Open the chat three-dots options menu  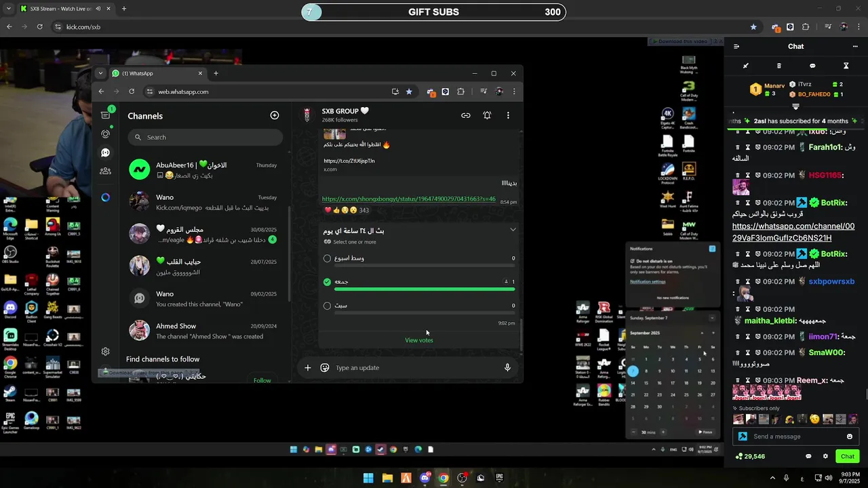click(855, 47)
